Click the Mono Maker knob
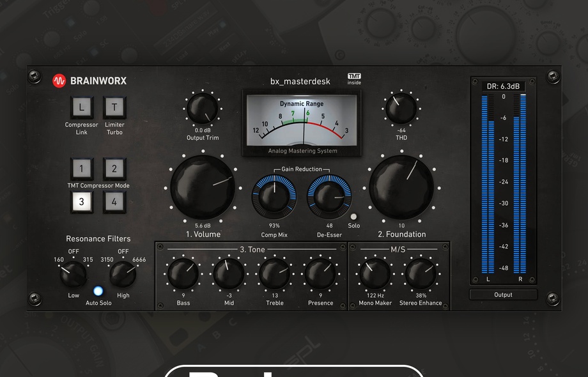588x377 pixels. 375,273
